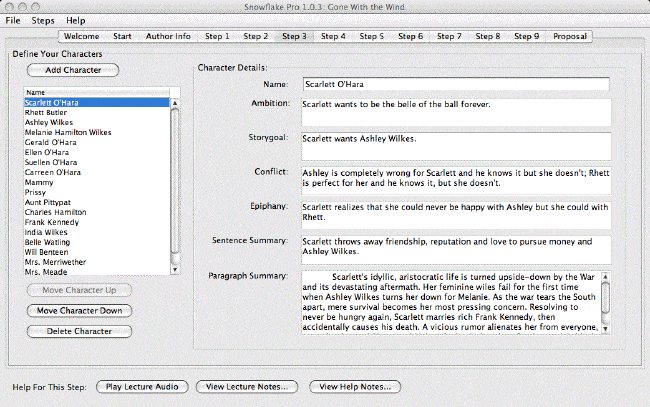The width and height of the screenshot is (650, 407).
Task: Select Frank Kennedy in character list
Action: (97, 222)
